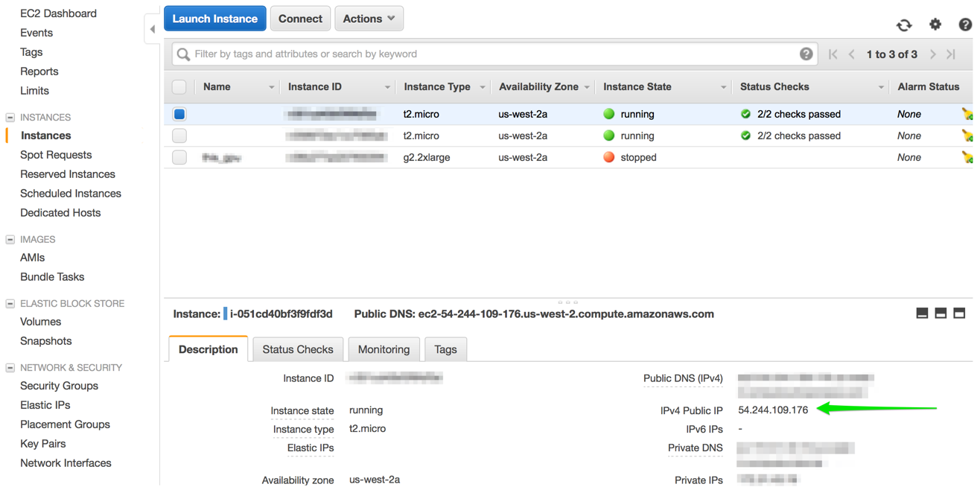Toggle the select-all instances checkbox
Screen dimensions: 980x487
click(x=179, y=87)
